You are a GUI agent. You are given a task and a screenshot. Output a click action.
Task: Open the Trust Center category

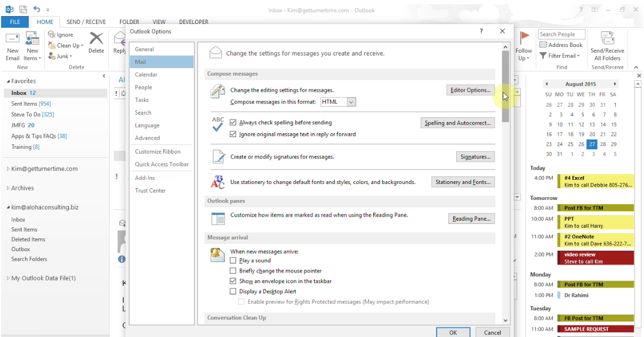162,190
